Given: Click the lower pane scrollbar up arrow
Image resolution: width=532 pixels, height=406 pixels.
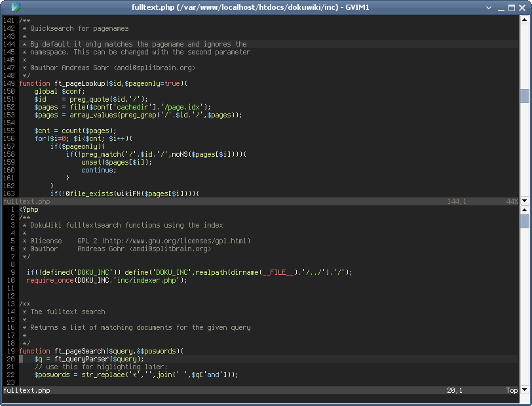Looking at the screenshot, I should tap(525, 210).
